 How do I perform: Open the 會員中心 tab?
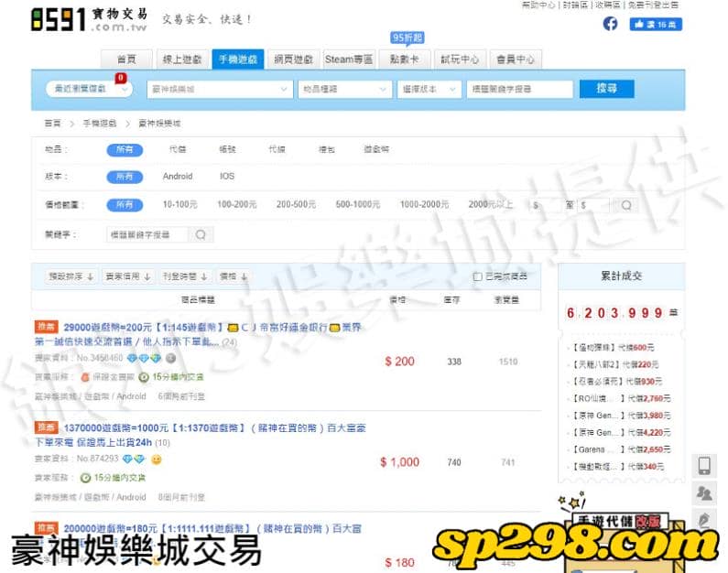tap(516, 59)
